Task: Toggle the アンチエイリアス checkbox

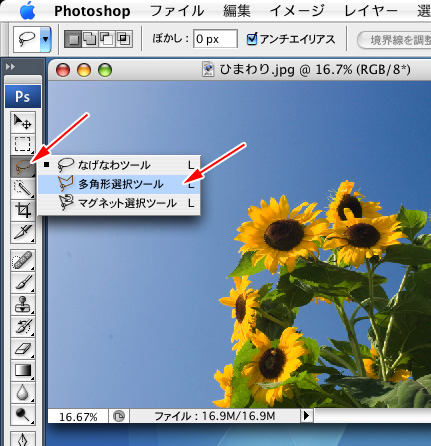Action: pyautogui.click(x=252, y=39)
